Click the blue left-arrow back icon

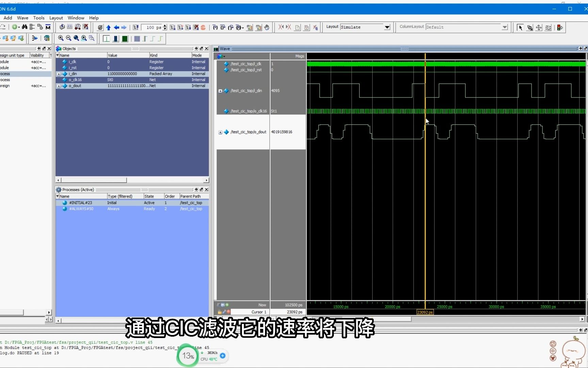click(116, 28)
